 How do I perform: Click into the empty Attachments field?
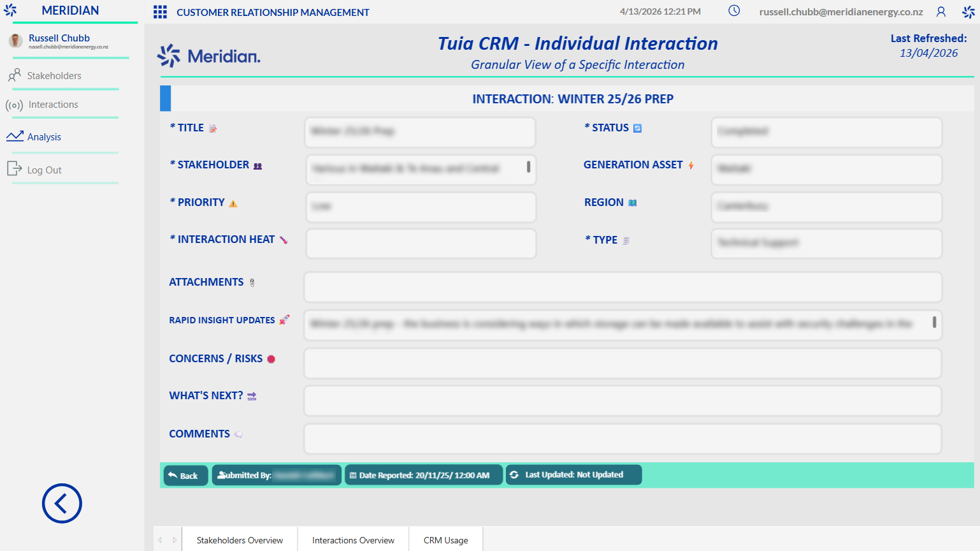(x=623, y=287)
